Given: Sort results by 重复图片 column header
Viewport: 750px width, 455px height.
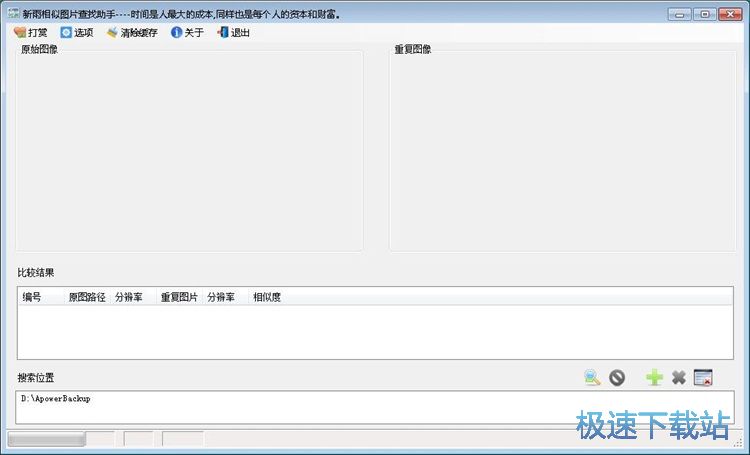Looking at the screenshot, I should (179, 297).
